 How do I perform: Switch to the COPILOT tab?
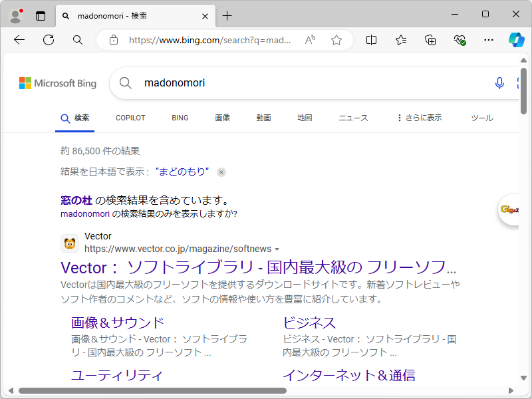130,118
